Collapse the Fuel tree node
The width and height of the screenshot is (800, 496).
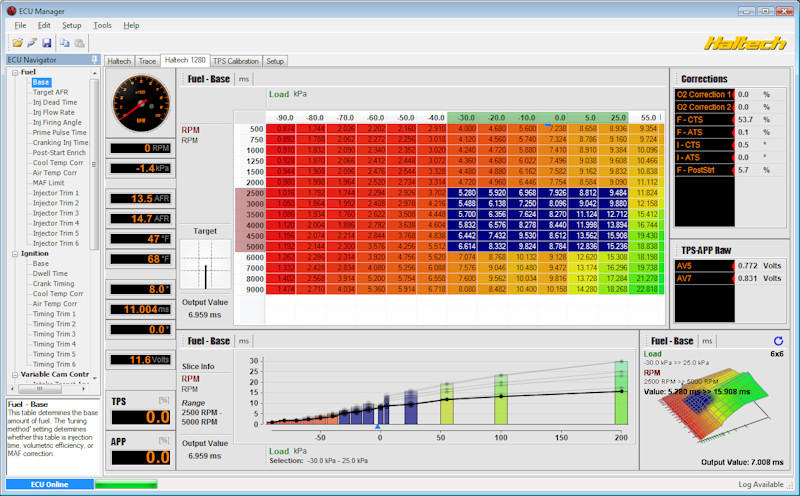click(15, 72)
